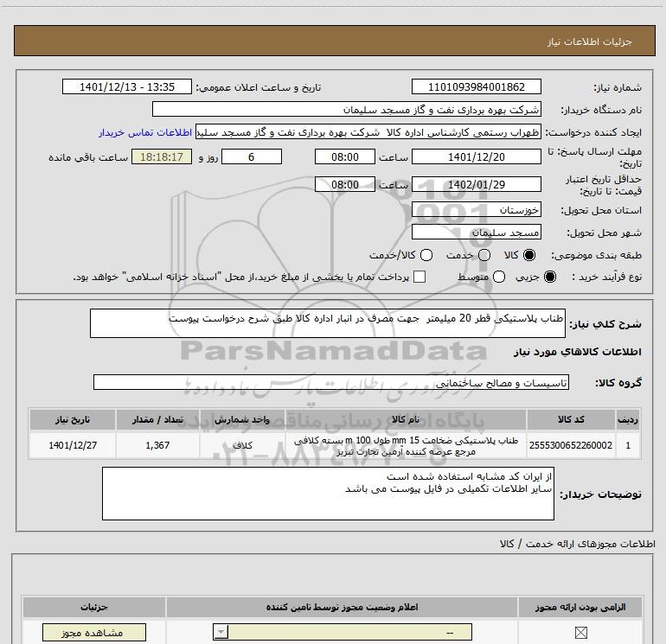Click the کد کالا column header
The width and height of the screenshot is (666, 644).
tap(571, 419)
